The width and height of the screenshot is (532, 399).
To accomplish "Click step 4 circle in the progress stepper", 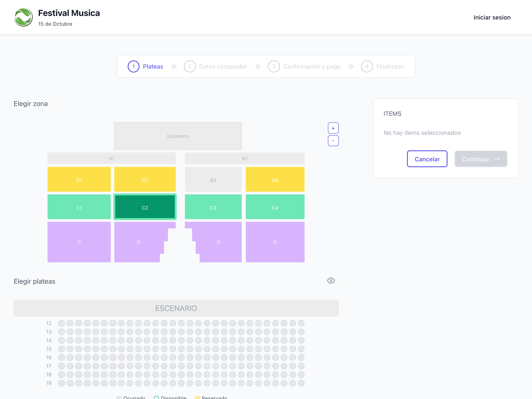I will pos(367,66).
